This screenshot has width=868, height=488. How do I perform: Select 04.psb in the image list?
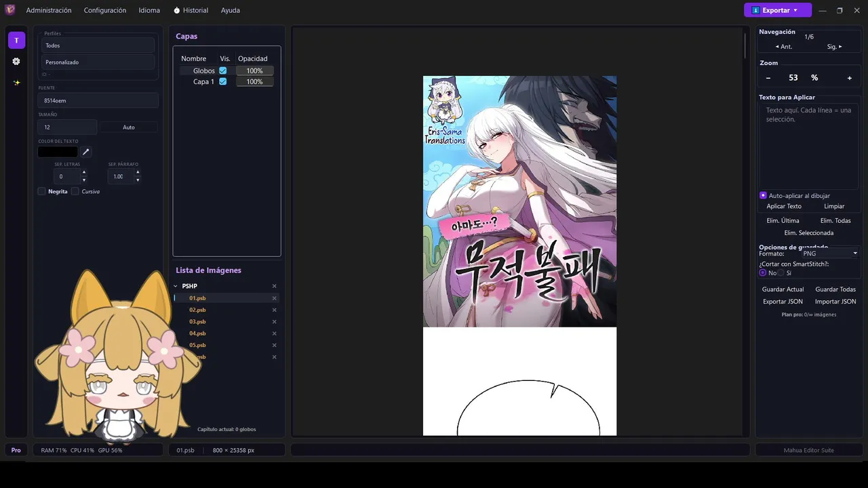[197, 333]
